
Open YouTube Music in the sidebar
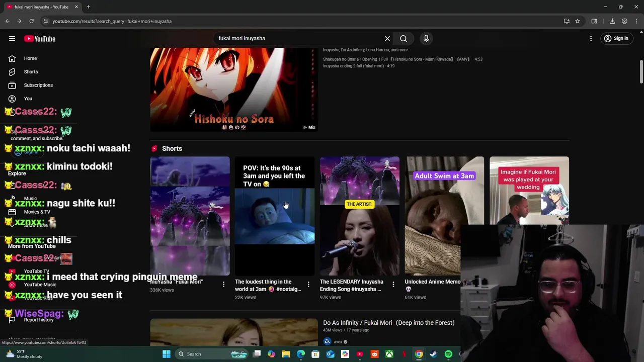click(40, 285)
